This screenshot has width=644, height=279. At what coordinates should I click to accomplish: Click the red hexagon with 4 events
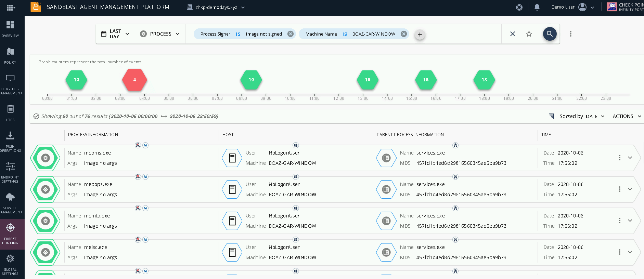tap(134, 80)
